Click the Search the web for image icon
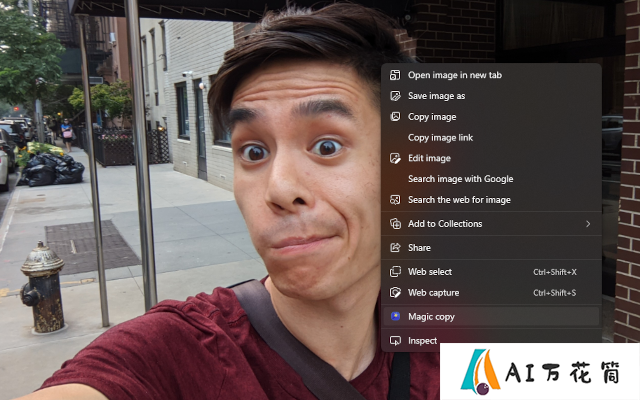The height and width of the screenshot is (400, 640). click(x=395, y=200)
